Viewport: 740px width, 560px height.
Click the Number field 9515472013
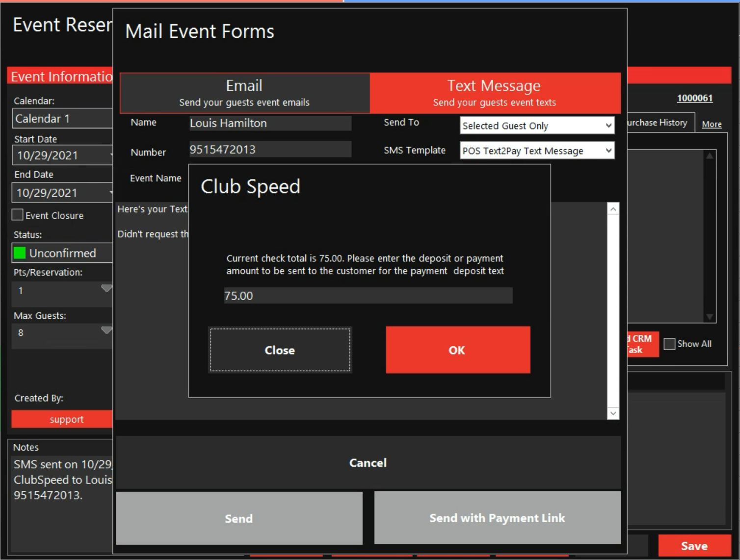pos(270,149)
